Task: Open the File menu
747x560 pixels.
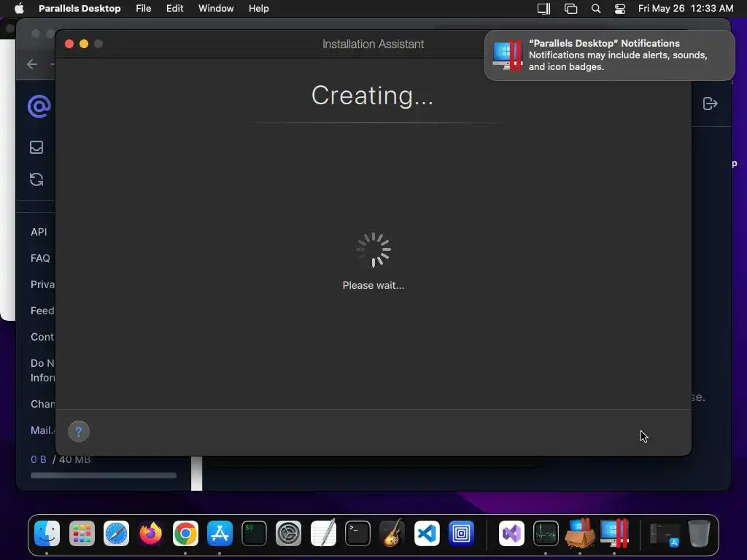Action: [144, 9]
